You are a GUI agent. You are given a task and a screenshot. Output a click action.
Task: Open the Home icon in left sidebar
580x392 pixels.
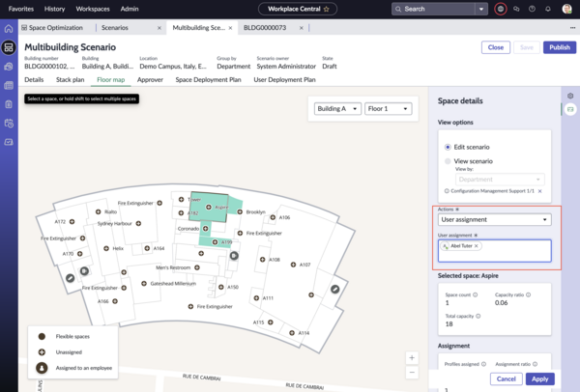point(9,28)
